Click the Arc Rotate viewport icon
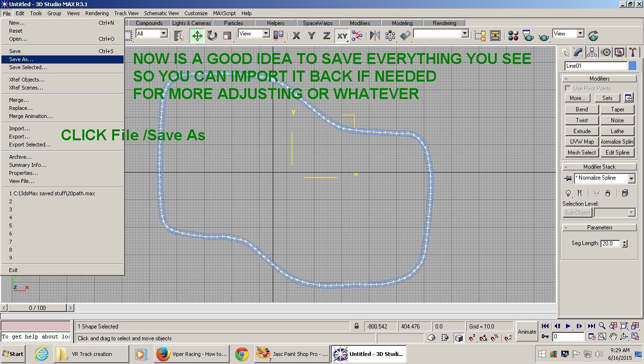644x364 pixels. [624, 337]
